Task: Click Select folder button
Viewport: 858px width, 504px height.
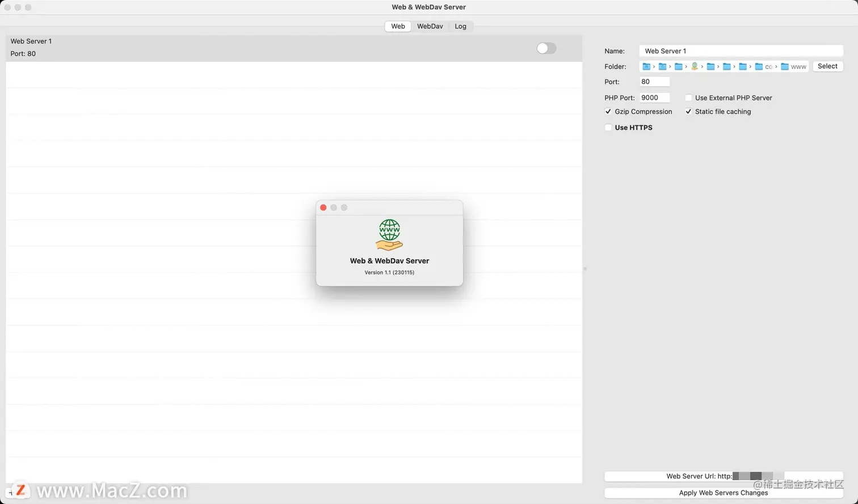Action: pos(827,66)
